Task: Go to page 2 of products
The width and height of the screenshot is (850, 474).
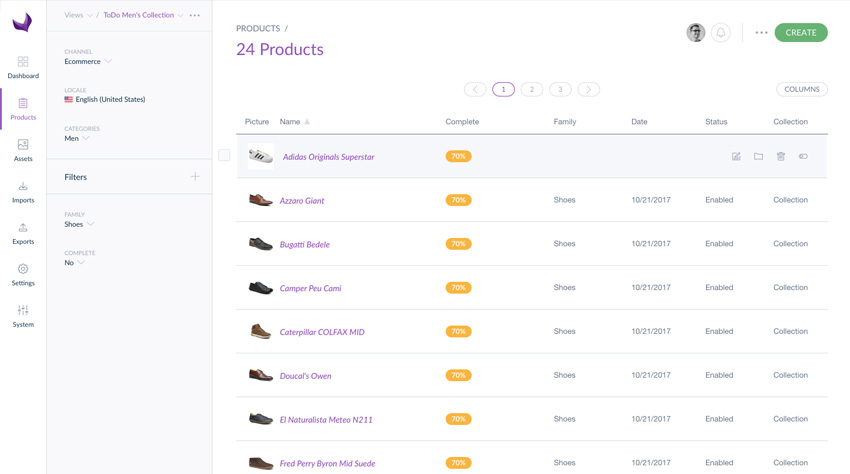Action: [532, 89]
